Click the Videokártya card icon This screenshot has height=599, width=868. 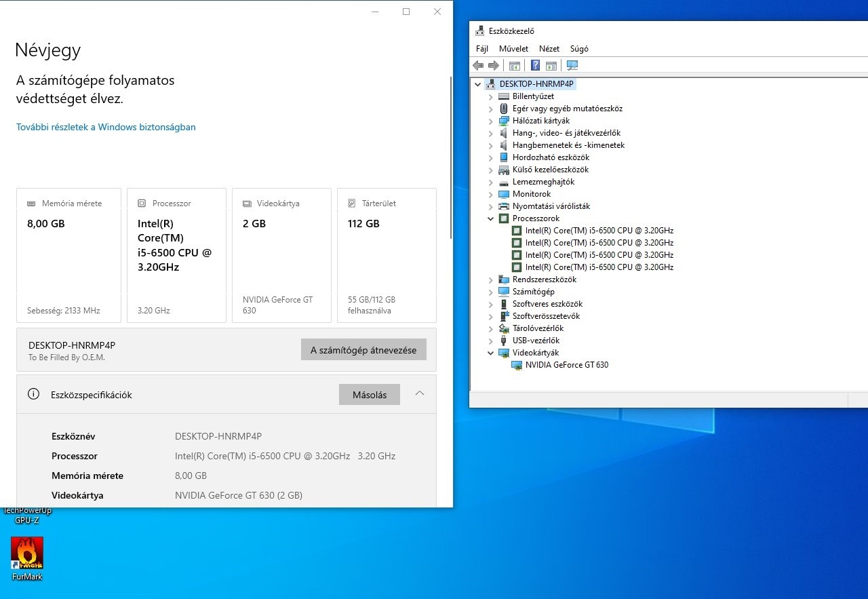247,204
